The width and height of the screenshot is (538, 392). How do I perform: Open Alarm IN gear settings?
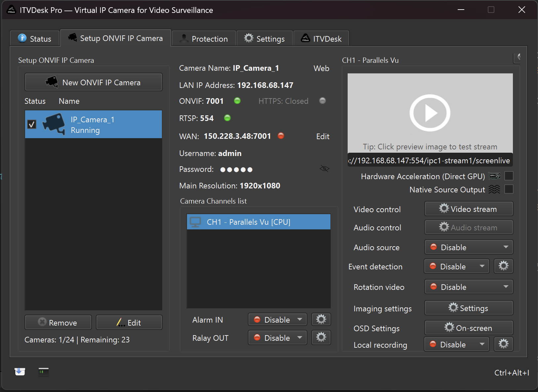(321, 319)
